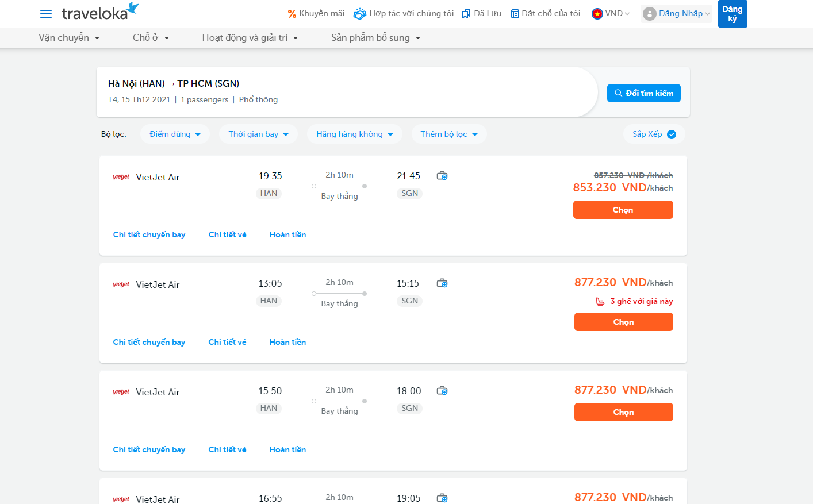Choose the 13:05 flight with Chọn
Viewport: 813px width, 504px height.
(x=624, y=322)
